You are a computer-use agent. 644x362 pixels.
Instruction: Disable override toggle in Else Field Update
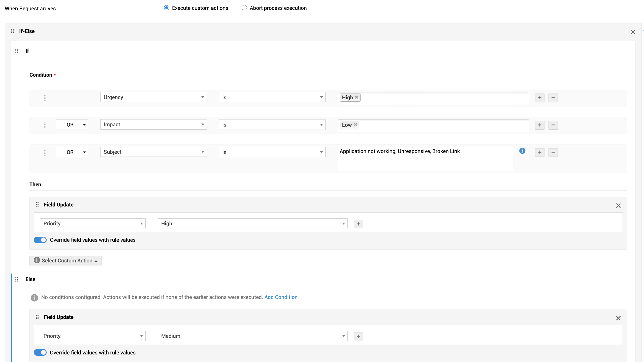[40, 352]
